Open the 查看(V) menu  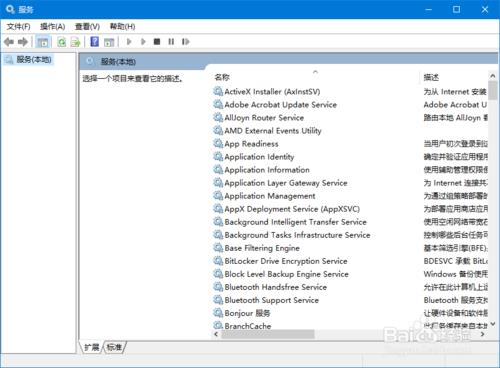(x=87, y=26)
